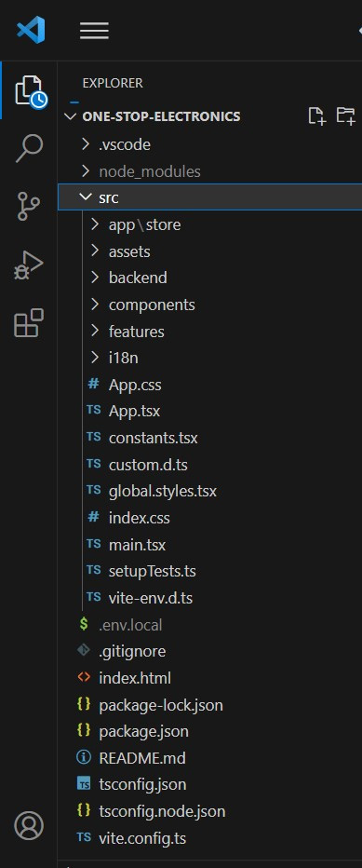
Task: Click the EXPLORER panel title
Action: (113, 83)
